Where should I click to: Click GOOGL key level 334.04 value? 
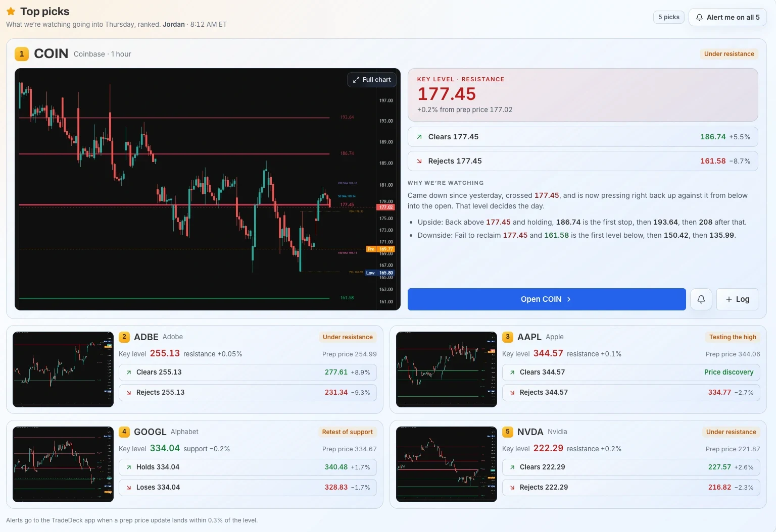tap(165, 448)
